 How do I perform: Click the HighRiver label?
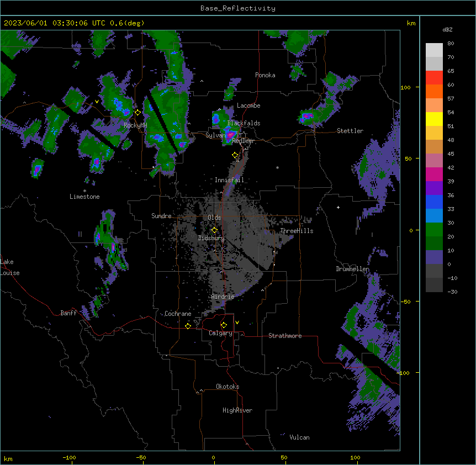coord(237,410)
